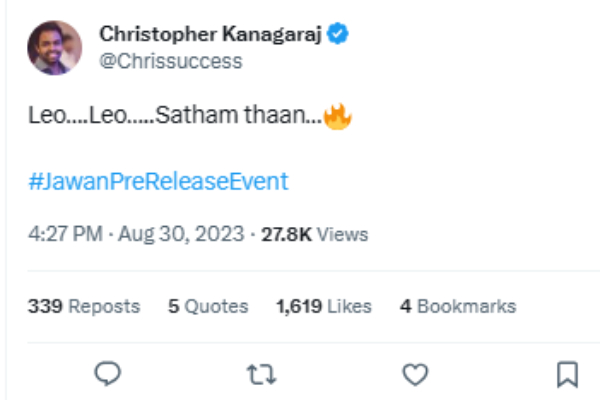Click the 4:27 PM timestamp
Viewport: 600px width, 400px height.
(x=65, y=235)
